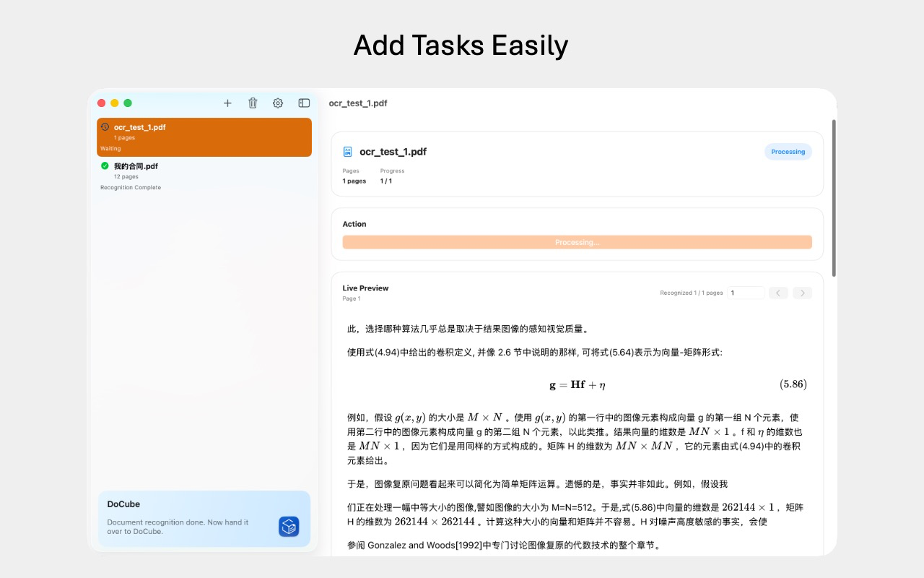Click the 'Waiting' status text
This screenshot has width=924, height=578.
(x=110, y=149)
